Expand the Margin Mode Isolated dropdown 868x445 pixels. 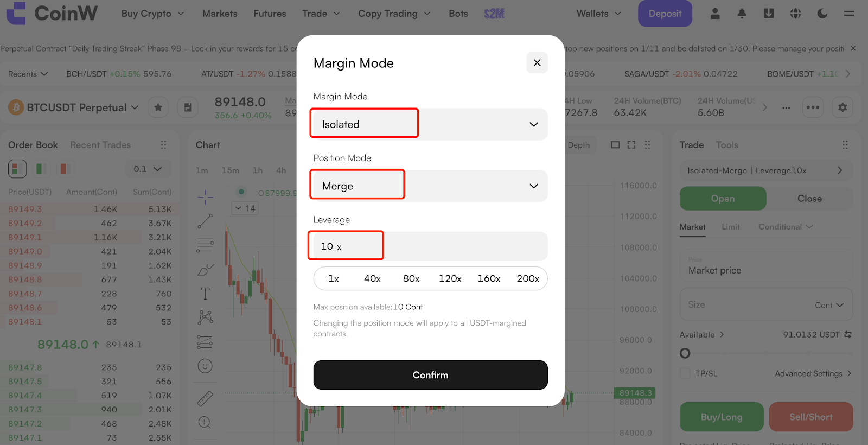coord(430,124)
